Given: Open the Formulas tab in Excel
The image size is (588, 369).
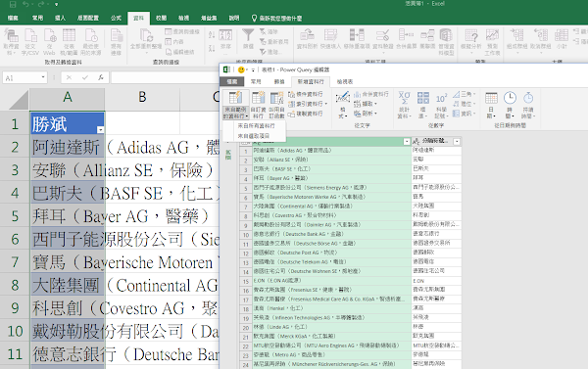Looking at the screenshot, I should point(116,18).
